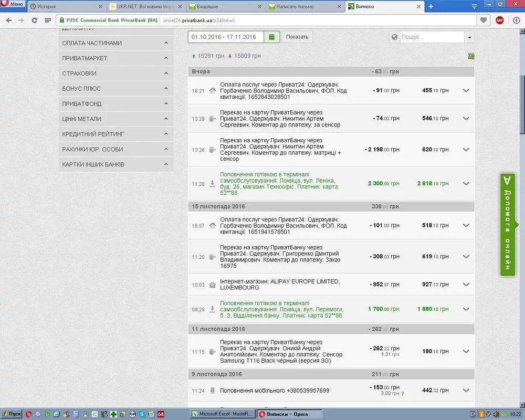Click the 11 листопада 2016 group header

coord(331,329)
